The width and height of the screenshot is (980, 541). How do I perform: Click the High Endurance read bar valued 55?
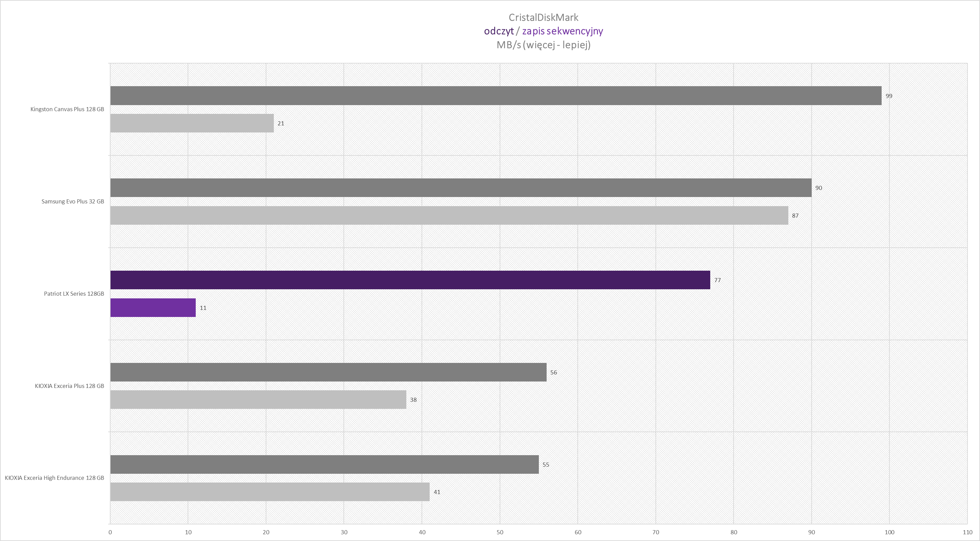(324, 464)
